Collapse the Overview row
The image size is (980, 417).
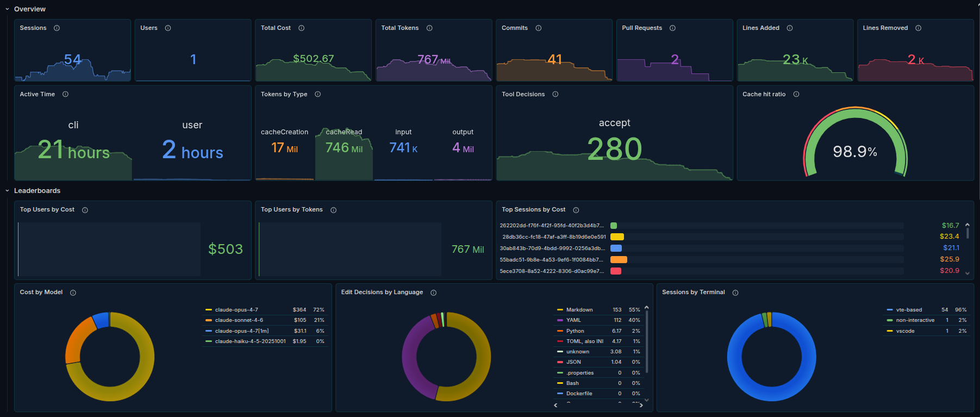pos(7,9)
